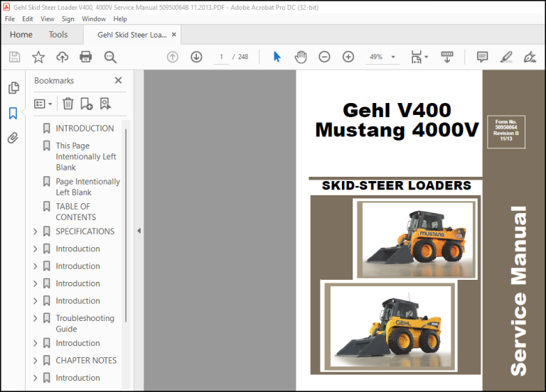
Task: Open the View menu
Action: click(48, 18)
